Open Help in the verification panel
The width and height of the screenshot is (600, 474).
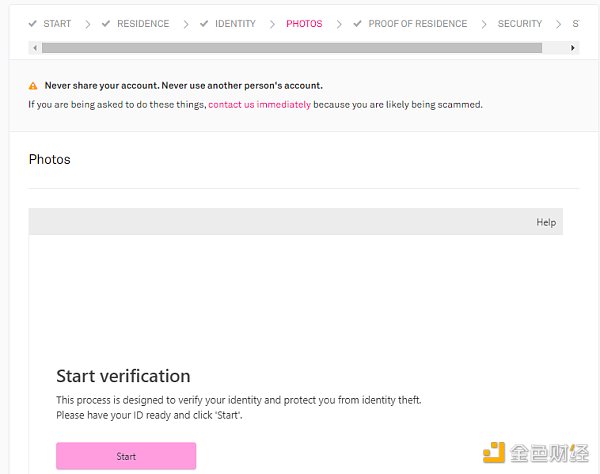coord(546,222)
